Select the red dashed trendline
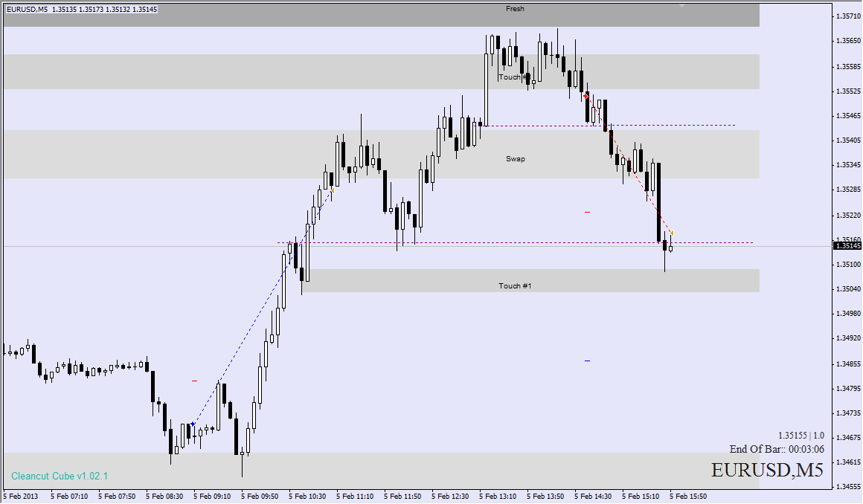 click(x=629, y=164)
